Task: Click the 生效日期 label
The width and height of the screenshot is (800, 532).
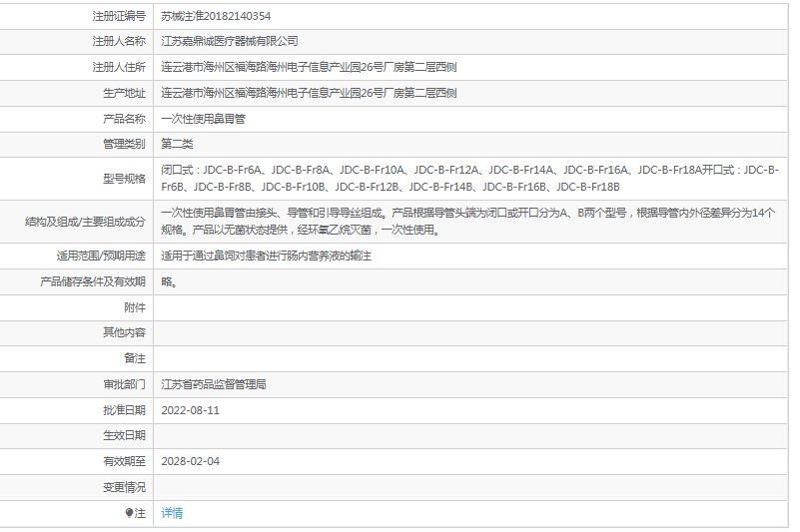Action: [x=124, y=435]
